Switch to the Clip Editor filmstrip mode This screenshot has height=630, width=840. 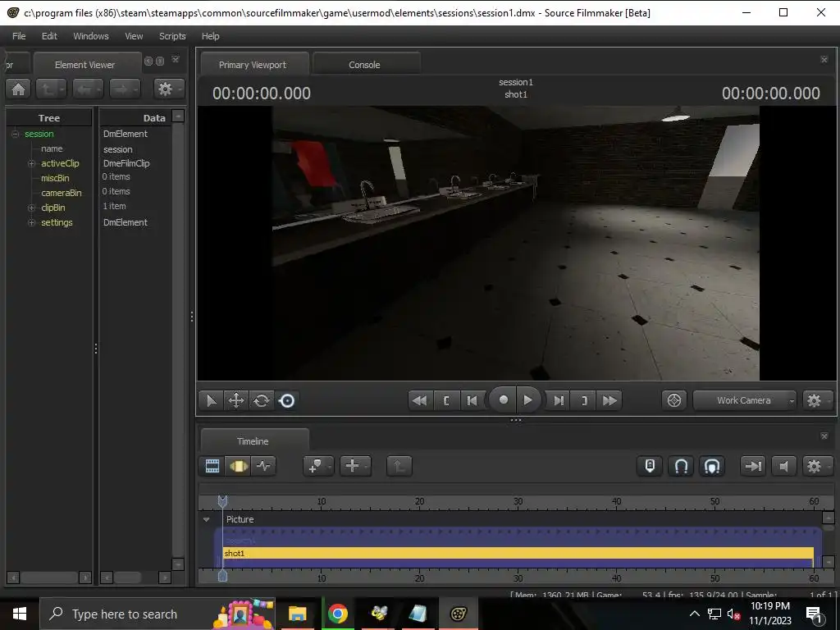pyautogui.click(x=212, y=466)
